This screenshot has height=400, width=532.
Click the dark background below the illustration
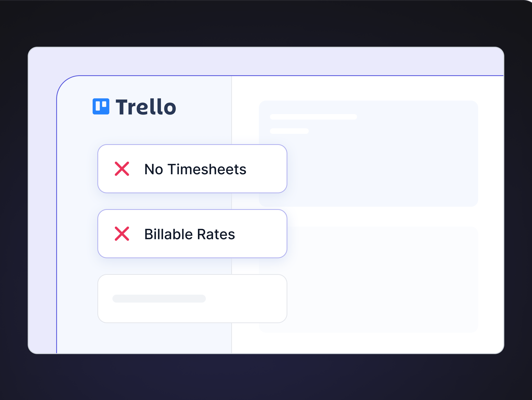tap(264, 378)
